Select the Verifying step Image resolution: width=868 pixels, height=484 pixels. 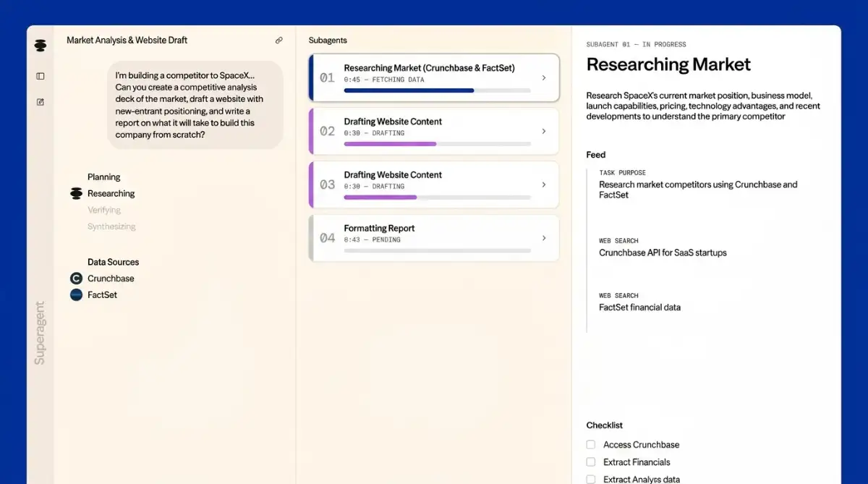click(104, 211)
